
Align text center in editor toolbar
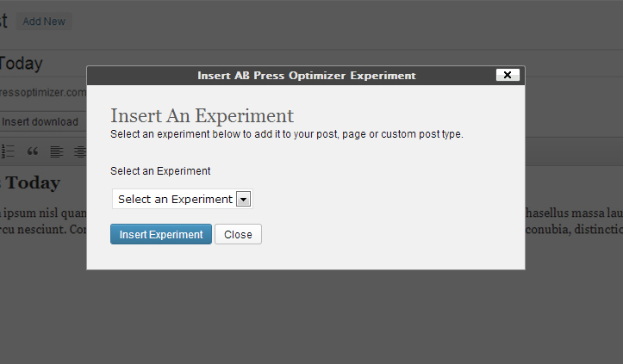(80, 151)
